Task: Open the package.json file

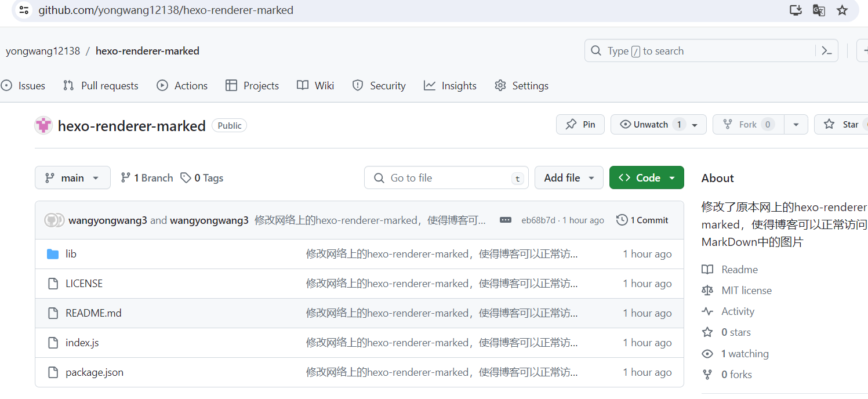Action: pyautogui.click(x=95, y=372)
